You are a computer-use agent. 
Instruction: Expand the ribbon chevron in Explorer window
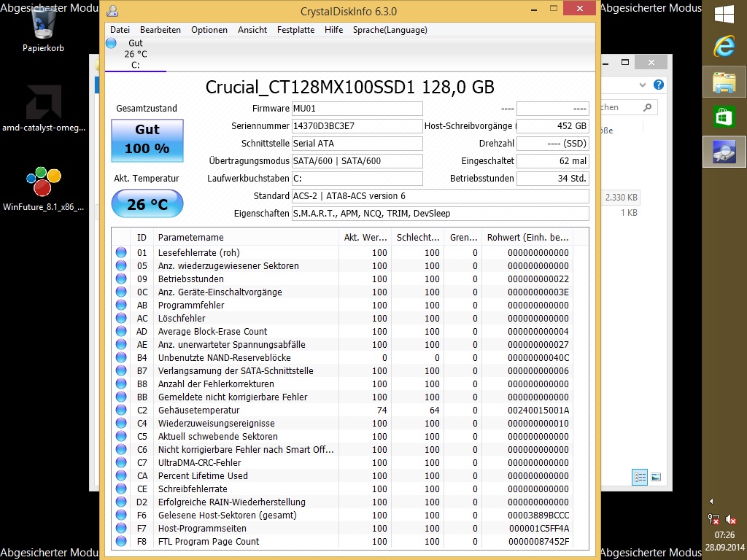(643, 85)
